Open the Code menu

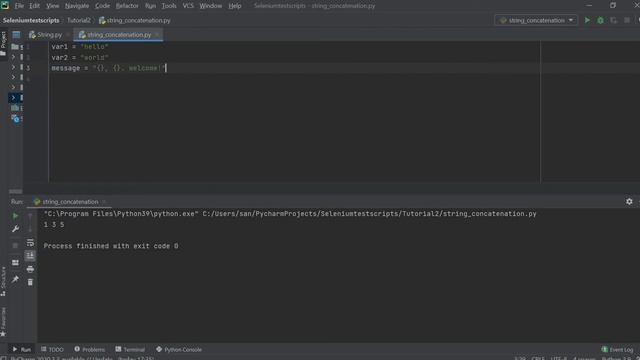(102, 6)
